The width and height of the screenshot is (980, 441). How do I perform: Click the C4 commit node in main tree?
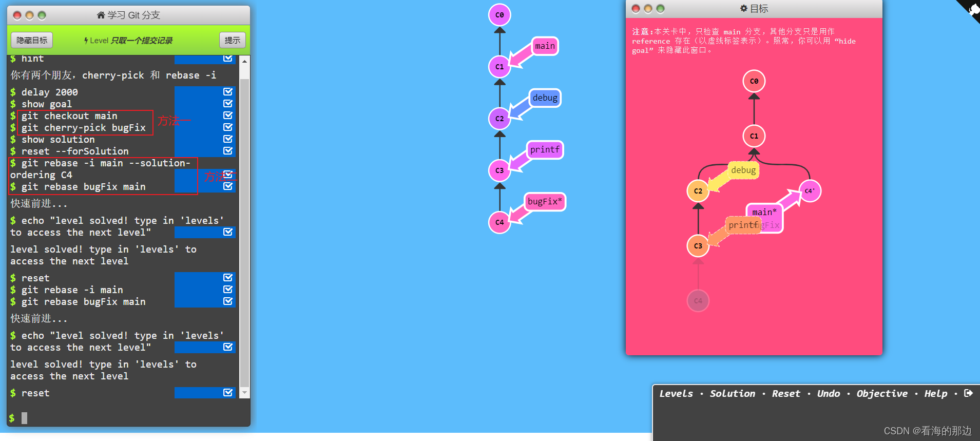coord(499,222)
